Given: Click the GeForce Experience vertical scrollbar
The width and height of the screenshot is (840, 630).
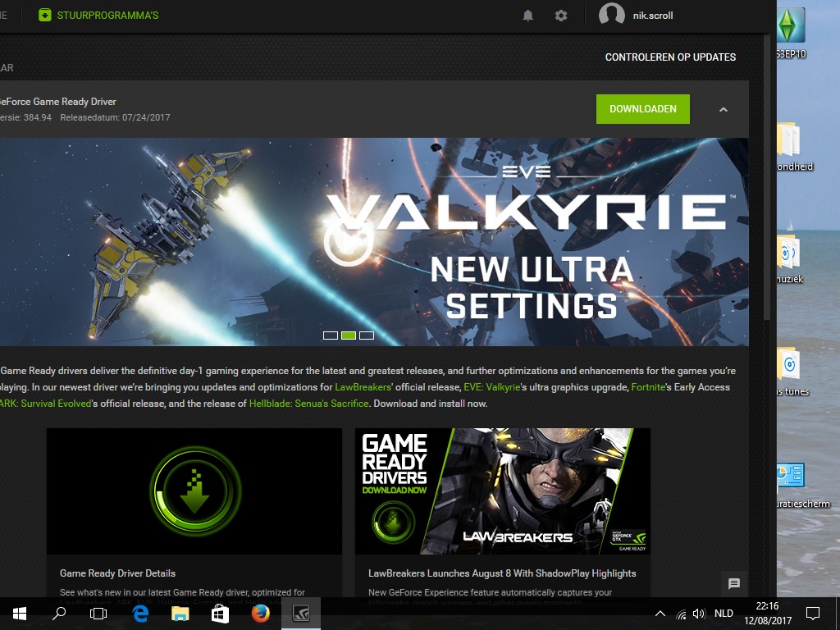Looking at the screenshot, I should 767,180.
